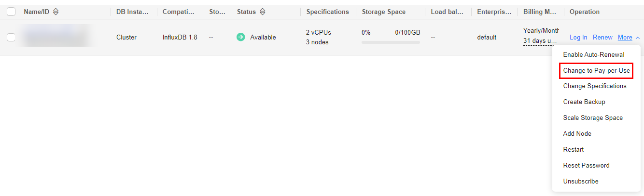
Task: Select Scale Storage Space option
Action: [x=593, y=118]
